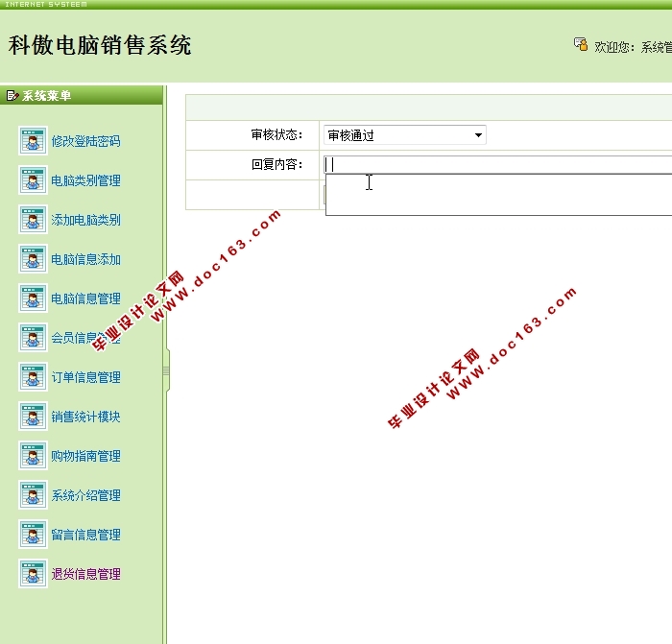Click the icon beside 购物指南管理
Screen dimensions: 672x644
tap(33, 456)
